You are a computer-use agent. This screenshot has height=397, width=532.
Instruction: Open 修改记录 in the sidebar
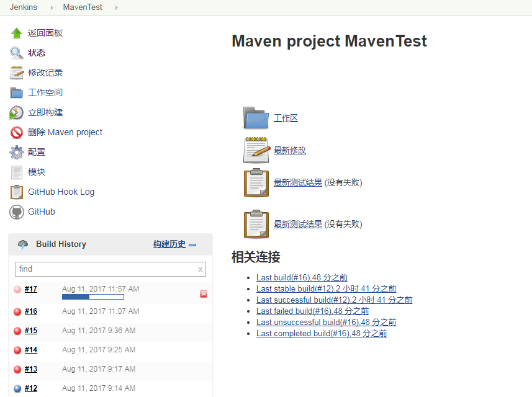click(45, 73)
